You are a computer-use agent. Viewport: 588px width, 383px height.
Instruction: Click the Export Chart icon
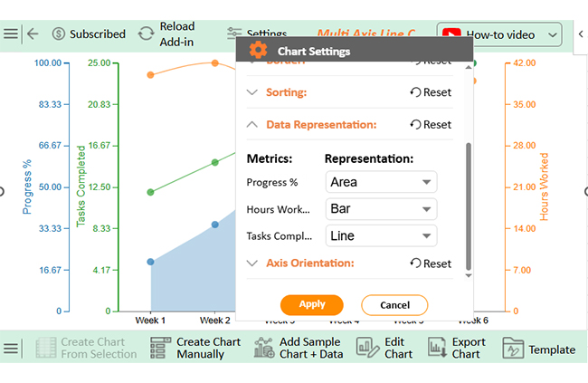(x=438, y=349)
